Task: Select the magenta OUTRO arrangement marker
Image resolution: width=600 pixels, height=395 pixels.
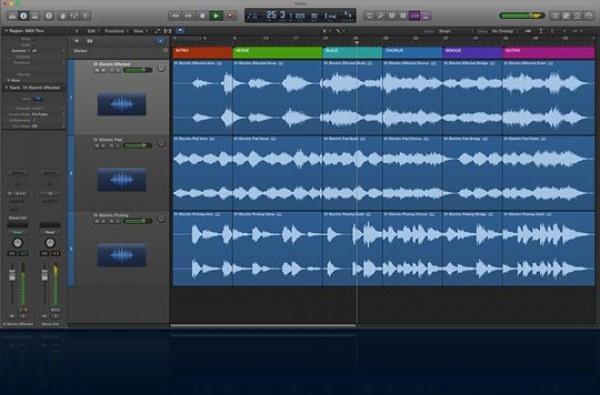Action: coord(549,53)
